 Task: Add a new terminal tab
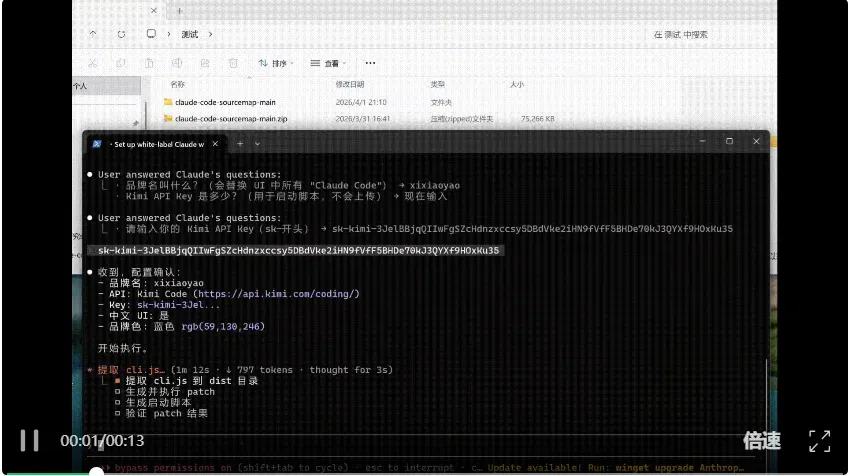click(x=240, y=144)
